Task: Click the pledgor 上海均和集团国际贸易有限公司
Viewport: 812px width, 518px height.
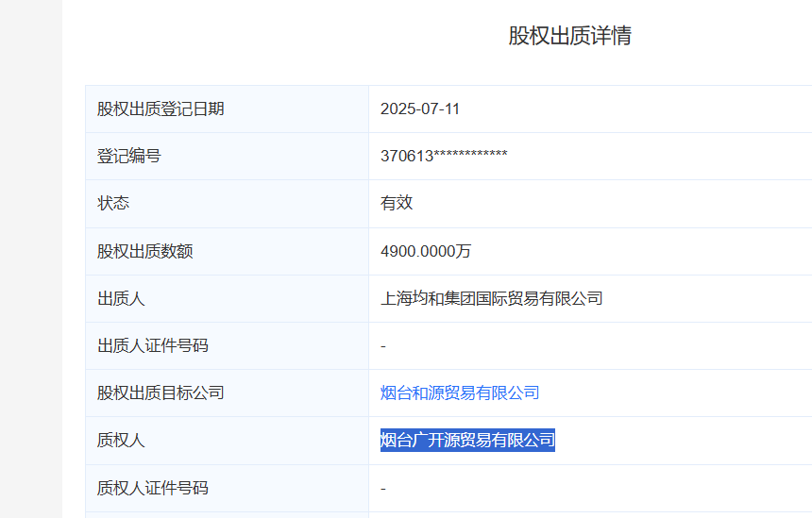Action: point(491,298)
